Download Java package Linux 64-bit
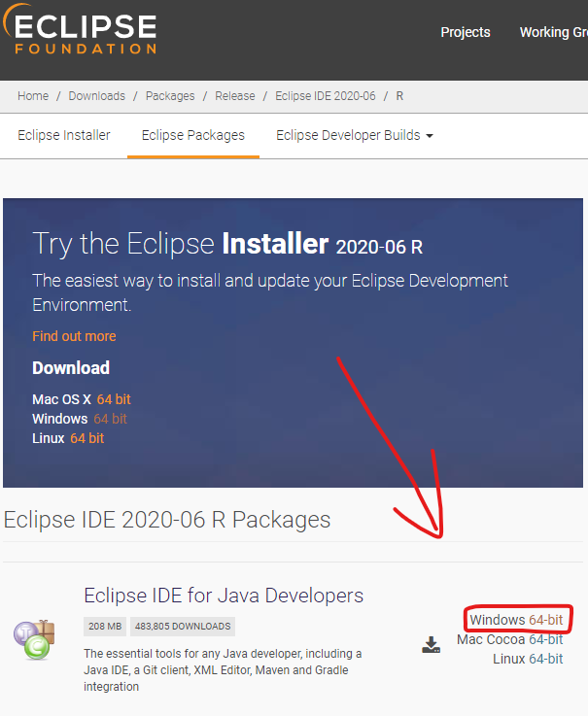 (545, 659)
